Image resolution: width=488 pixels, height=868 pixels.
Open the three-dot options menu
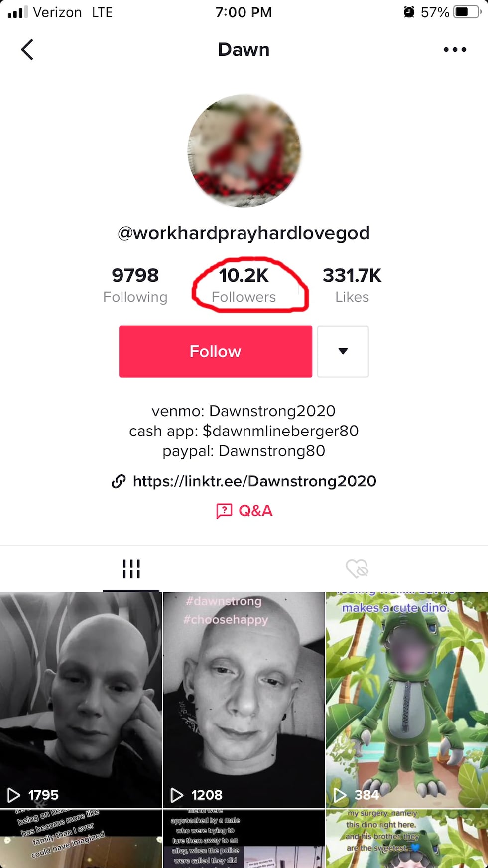(455, 49)
